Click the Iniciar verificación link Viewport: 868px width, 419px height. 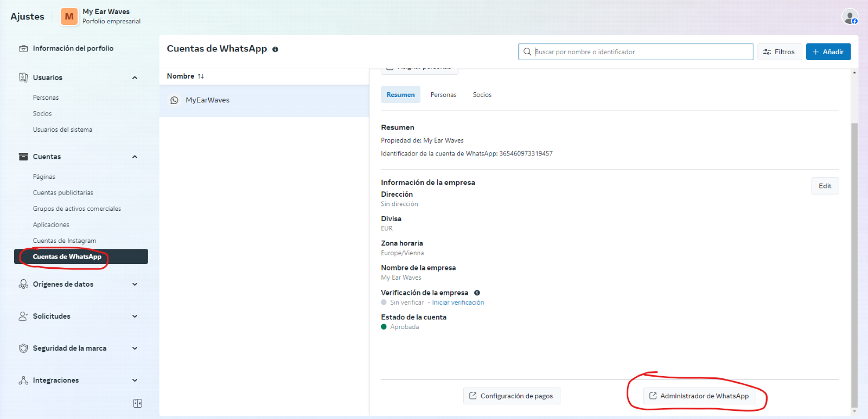pyautogui.click(x=458, y=302)
